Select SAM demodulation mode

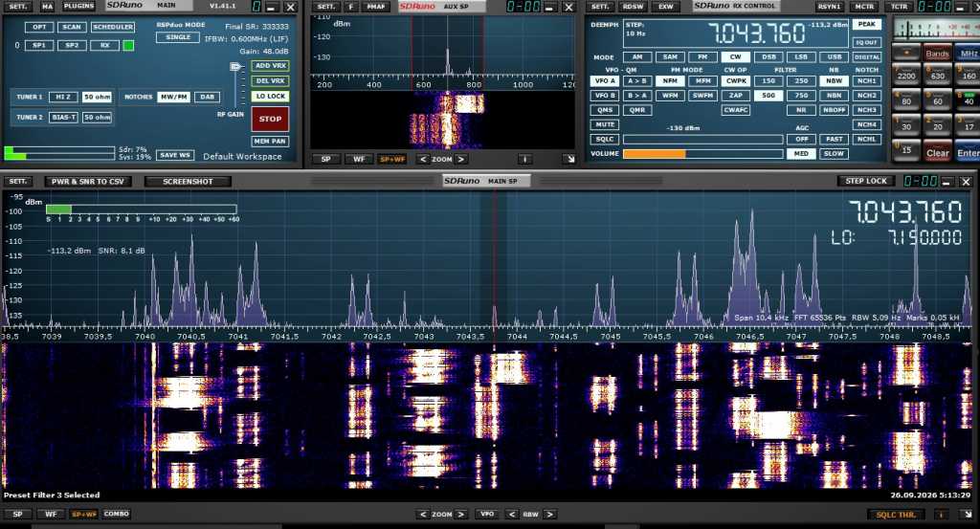pyautogui.click(x=670, y=56)
